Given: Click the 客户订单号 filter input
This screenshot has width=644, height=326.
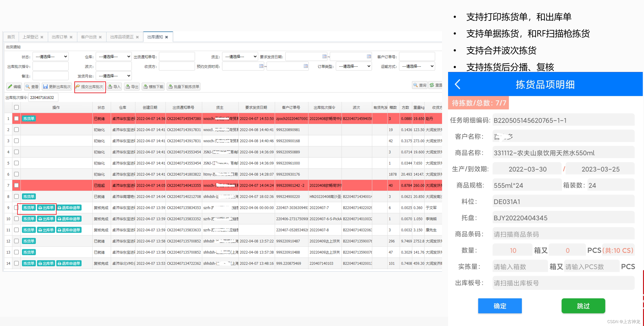Looking at the screenshot, I should coord(417,57).
